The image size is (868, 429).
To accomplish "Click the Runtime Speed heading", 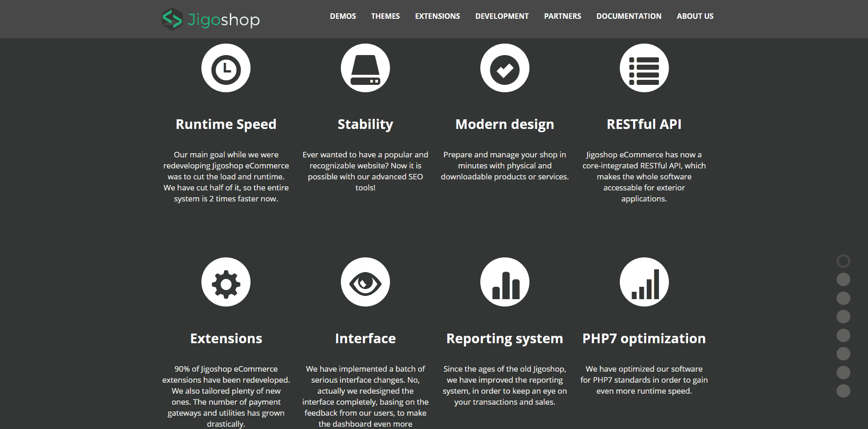I will pyautogui.click(x=226, y=124).
